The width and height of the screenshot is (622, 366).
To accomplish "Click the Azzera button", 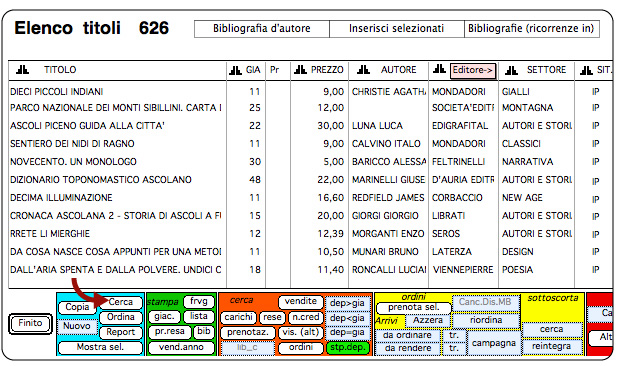I will point(428,320).
